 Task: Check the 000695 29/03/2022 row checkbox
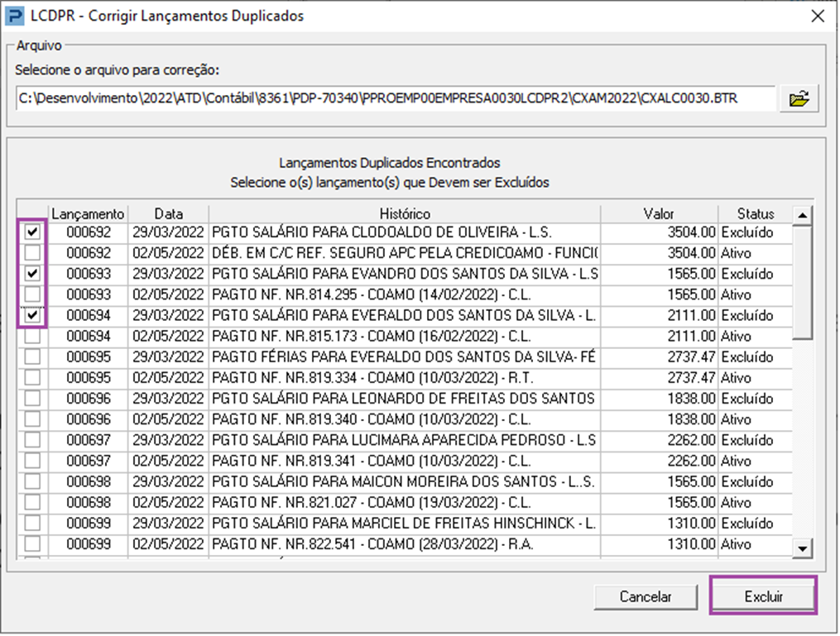[x=32, y=356]
